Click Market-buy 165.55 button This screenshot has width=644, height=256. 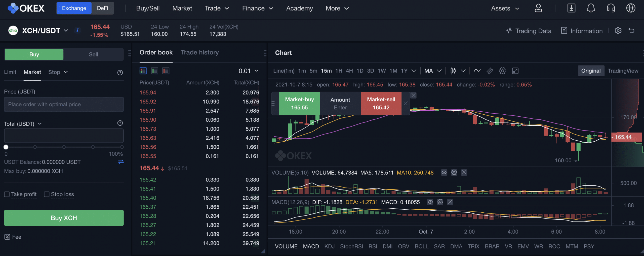[x=299, y=103]
